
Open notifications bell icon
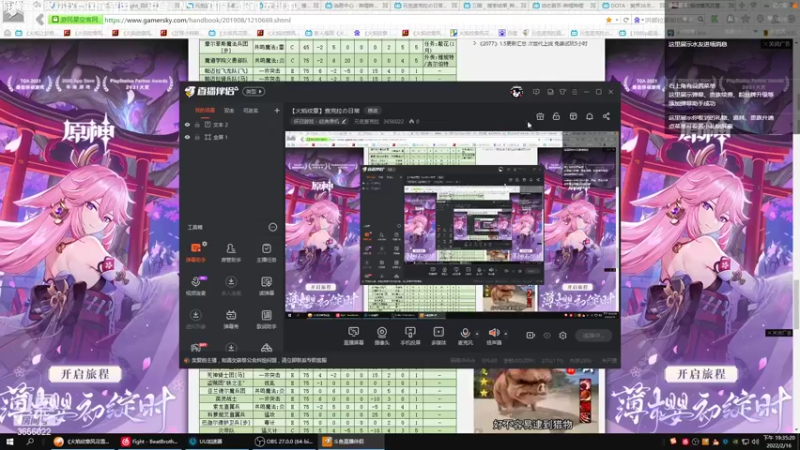[589, 116]
